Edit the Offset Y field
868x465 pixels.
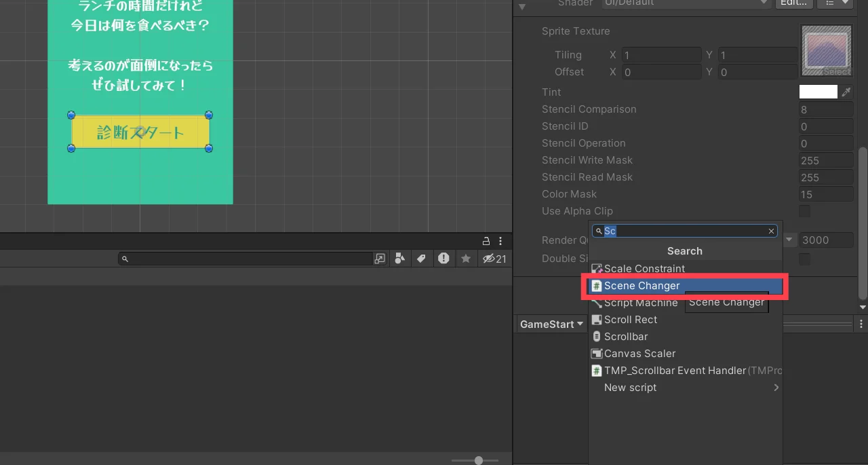click(x=757, y=72)
